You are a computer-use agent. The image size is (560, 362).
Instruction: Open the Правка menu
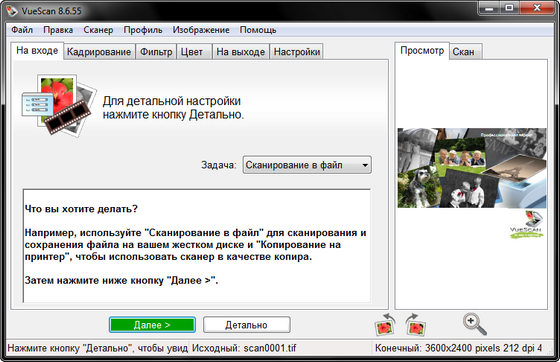coord(58,30)
